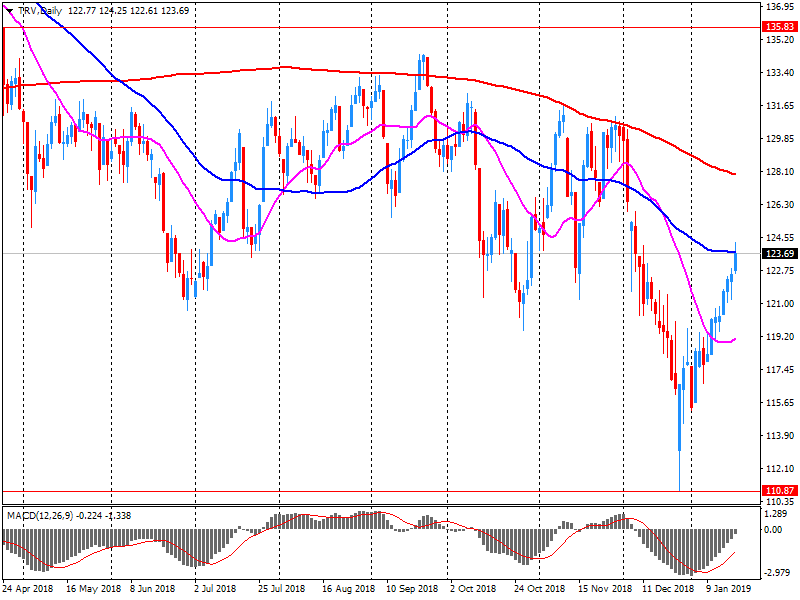
Task: Click the small triangle beside TRV,Daily
Action: point(10,11)
